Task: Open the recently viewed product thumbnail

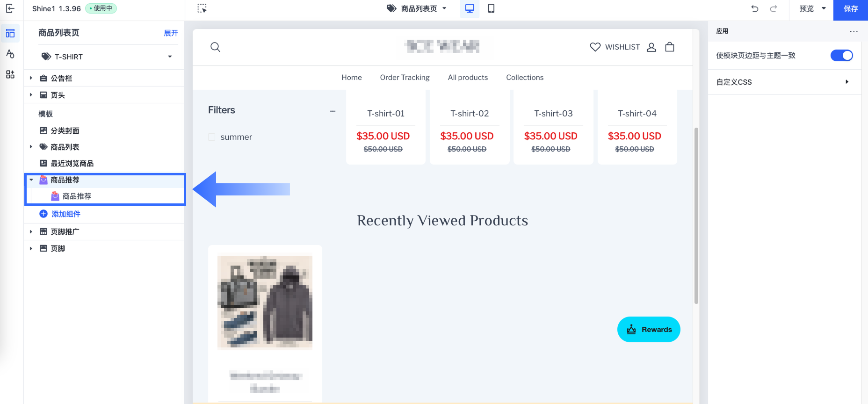Action: click(265, 303)
